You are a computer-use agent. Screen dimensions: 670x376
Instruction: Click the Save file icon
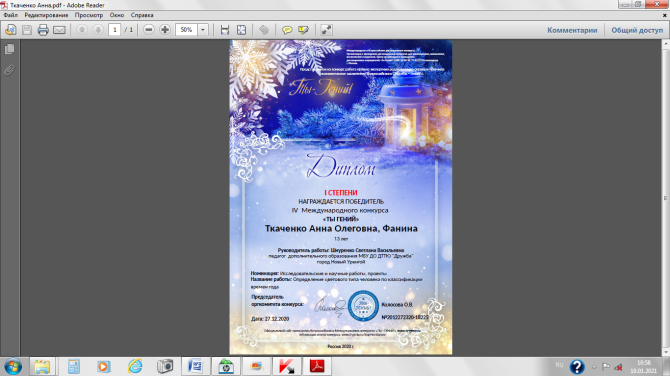pos(27,30)
